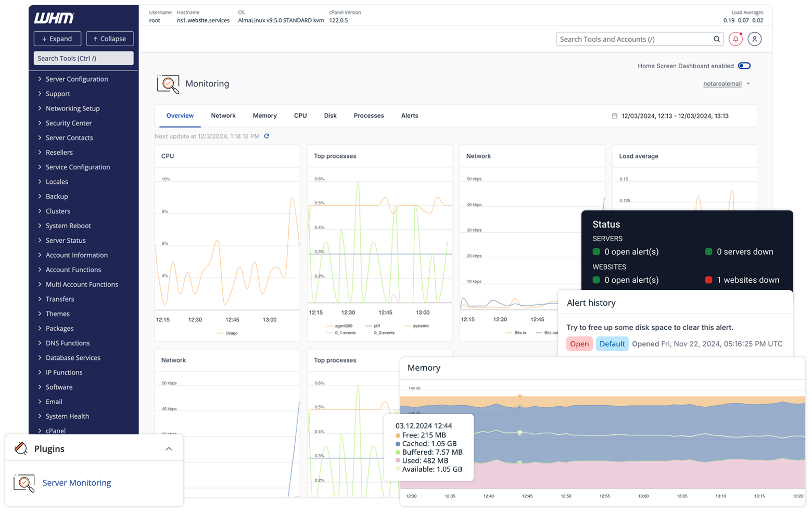The height and width of the screenshot is (513, 812).
Task: Click the Collapse button in sidebar
Action: click(110, 39)
